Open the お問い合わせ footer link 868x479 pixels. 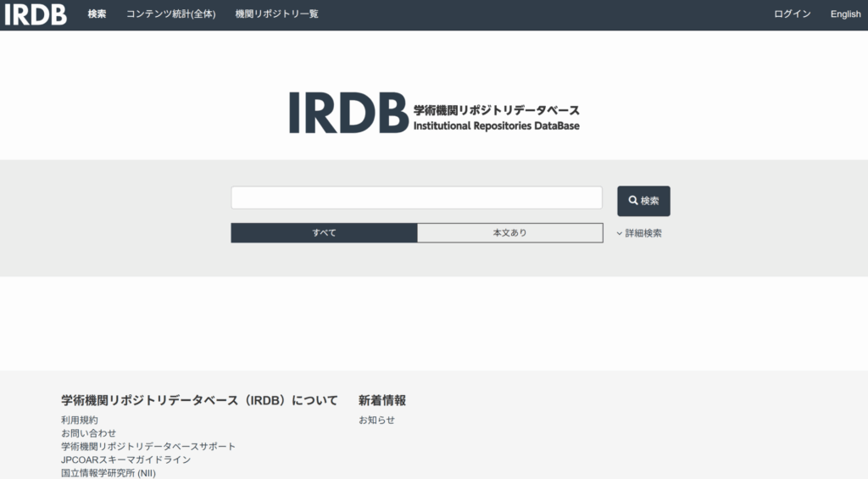[x=88, y=433]
